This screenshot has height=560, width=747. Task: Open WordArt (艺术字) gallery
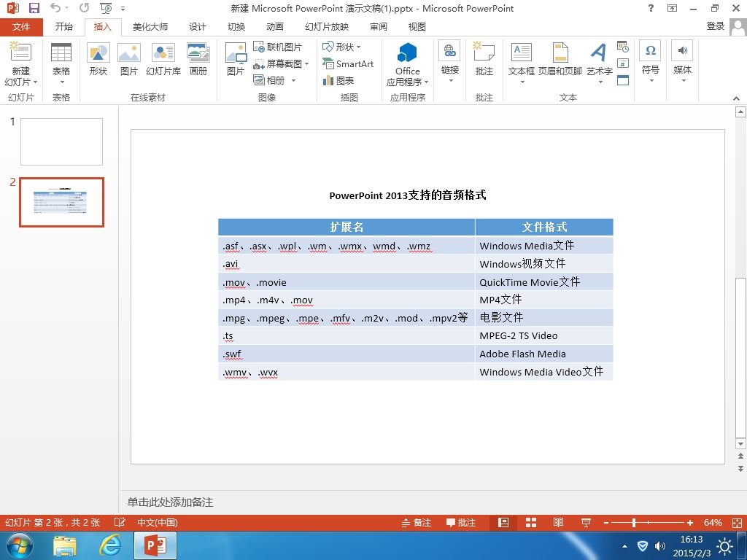(x=600, y=63)
